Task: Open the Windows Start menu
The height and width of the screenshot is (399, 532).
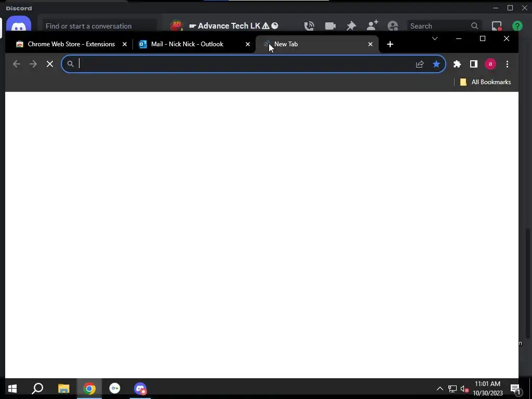Action: [x=12, y=389]
